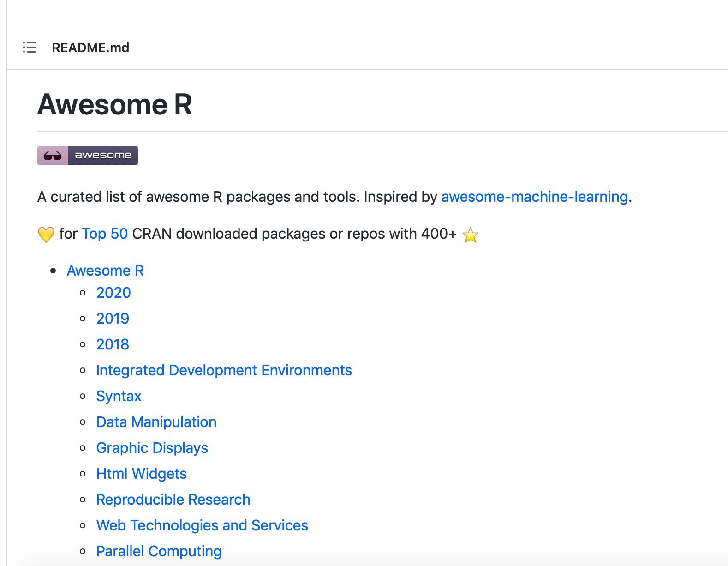Visit the Graphic Displays section
This screenshot has width=728, height=566.
(152, 448)
